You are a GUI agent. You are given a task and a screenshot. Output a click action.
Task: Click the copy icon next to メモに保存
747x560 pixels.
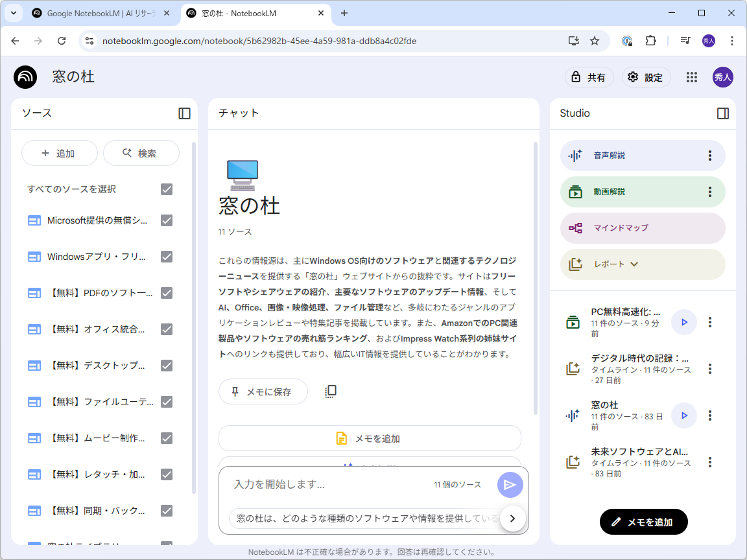pos(331,391)
